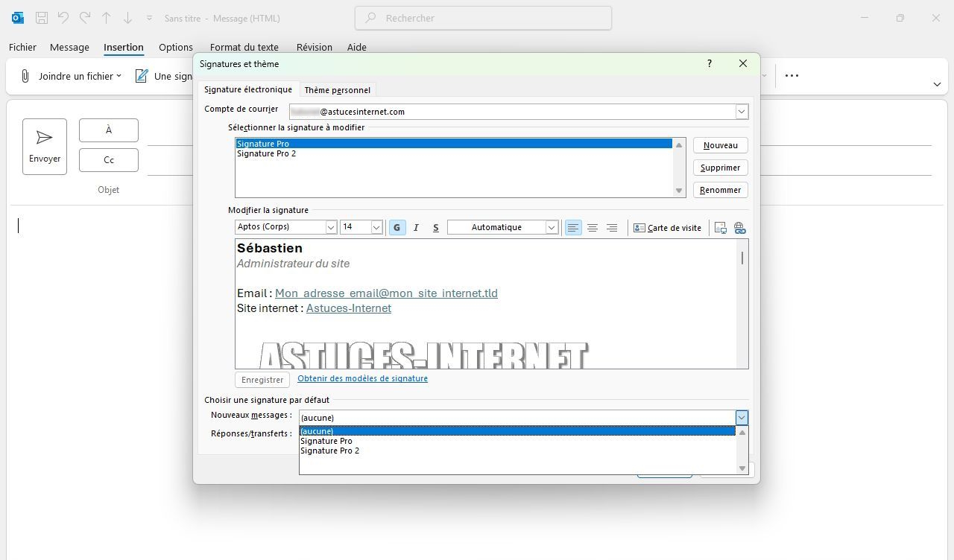Click Obtenir des modèles de signature link

pos(362,378)
